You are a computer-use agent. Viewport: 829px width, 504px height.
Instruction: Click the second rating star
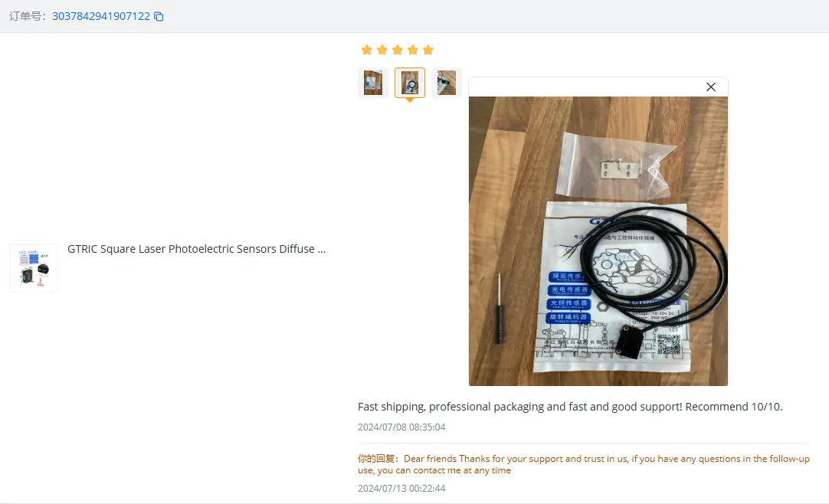tap(382, 51)
